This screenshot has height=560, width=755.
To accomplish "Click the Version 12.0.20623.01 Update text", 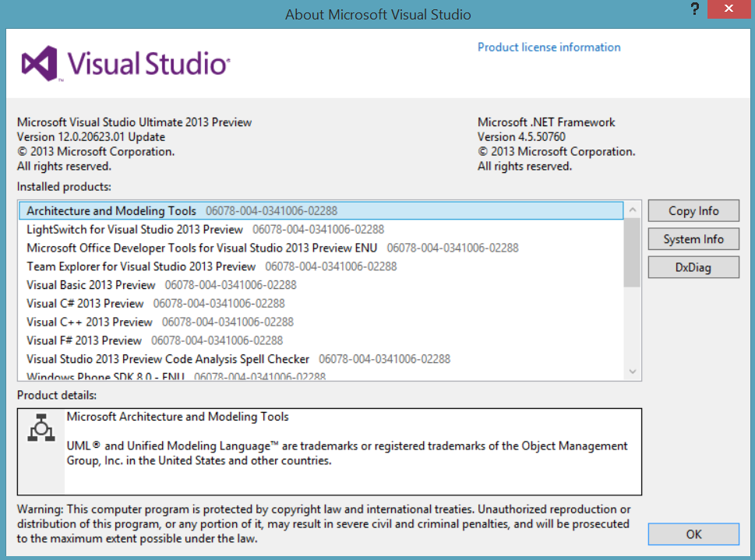I will pyautogui.click(x=91, y=137).
